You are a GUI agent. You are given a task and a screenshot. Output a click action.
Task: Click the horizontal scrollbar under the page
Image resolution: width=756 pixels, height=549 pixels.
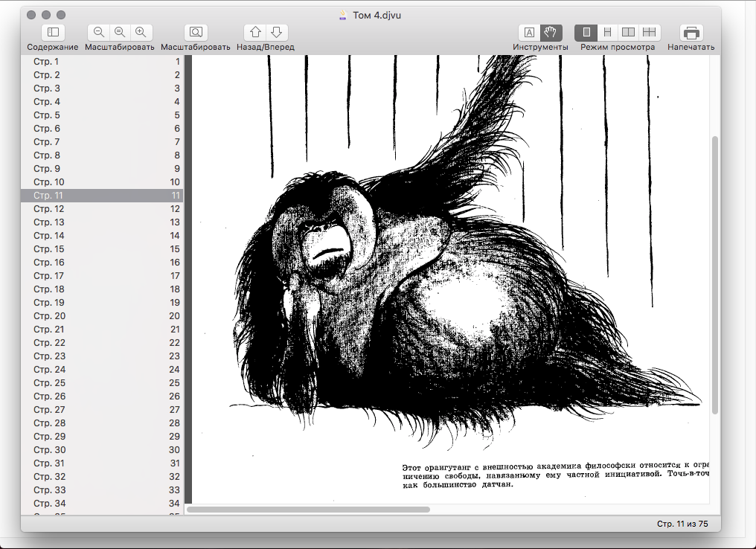pyautogui.click(x=309, y=510)
